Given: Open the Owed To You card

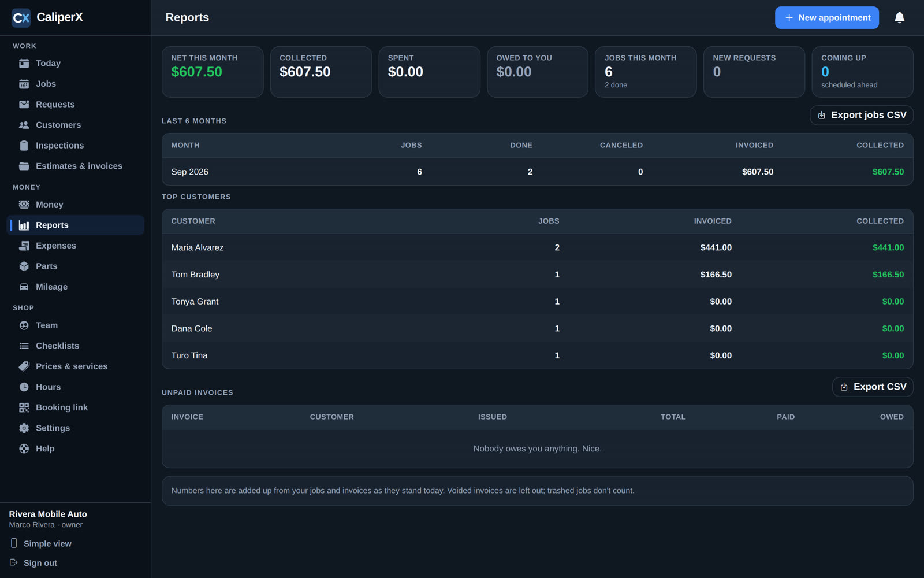Looking at the screenshot, I should tap(538, 72).
